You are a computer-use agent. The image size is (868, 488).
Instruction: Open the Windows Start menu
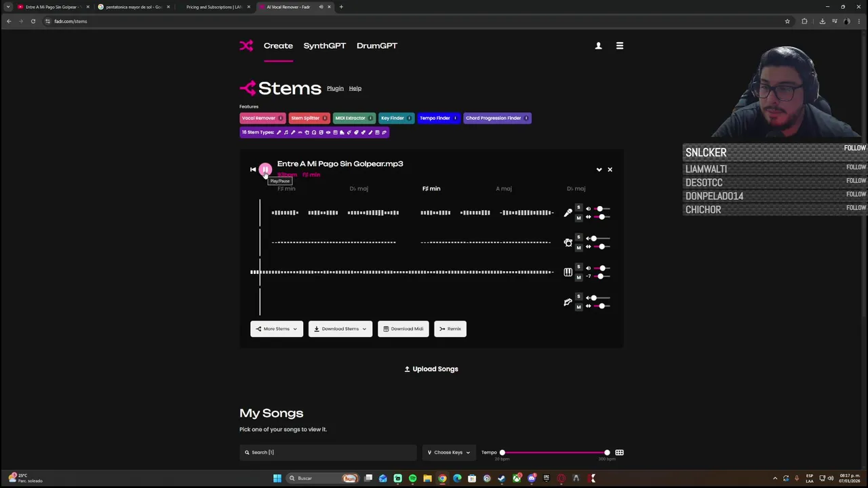(277, 479)
